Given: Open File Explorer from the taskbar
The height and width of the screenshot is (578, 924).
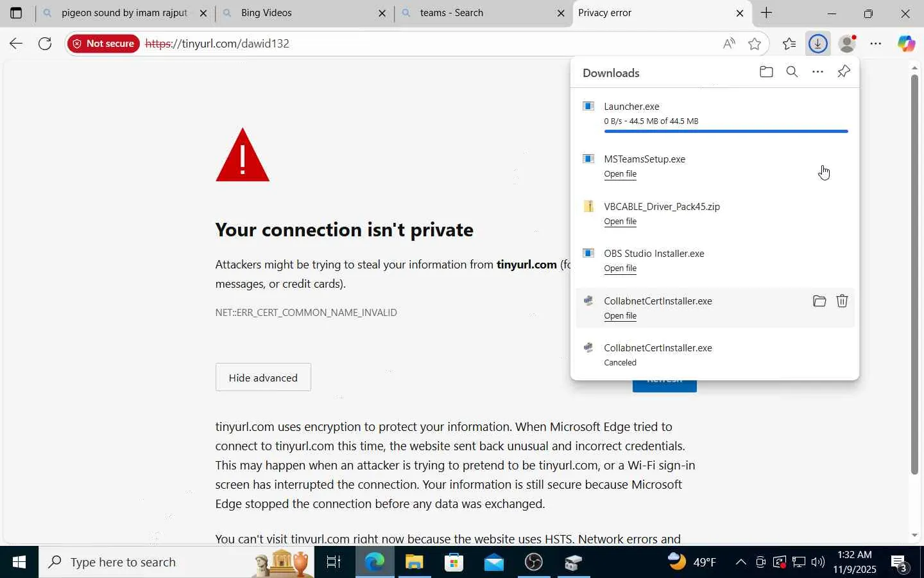Looking at the screenshot, I should (x=415, y=563).
